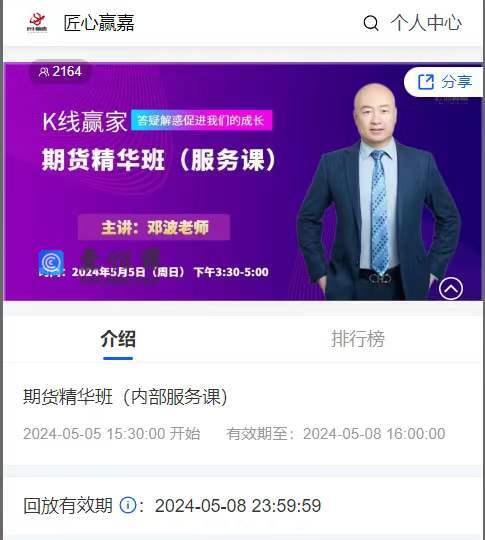The width and height of the screenshot is (485, 540).
Task: Click the 答疑解惑促进我们的成长 tag
Action: coord(202,120)
